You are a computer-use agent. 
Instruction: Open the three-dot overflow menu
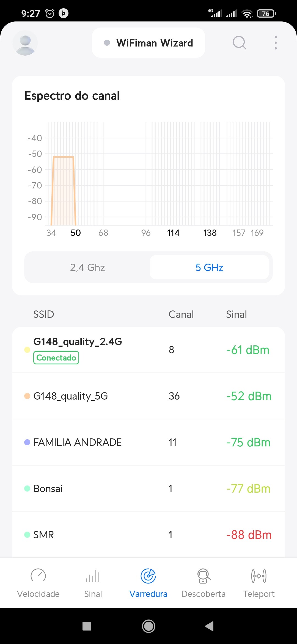tap(276, 43)
